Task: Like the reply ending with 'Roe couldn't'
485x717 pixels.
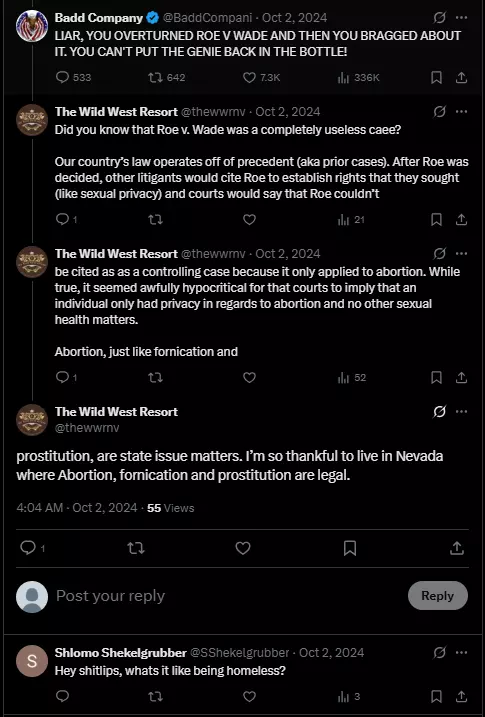Action: [x=249, y=220]
